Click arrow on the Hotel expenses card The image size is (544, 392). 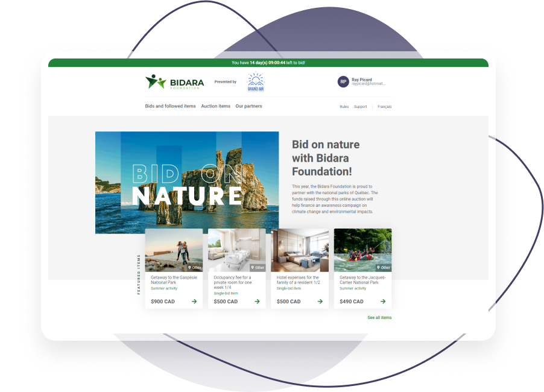point(320,302)
